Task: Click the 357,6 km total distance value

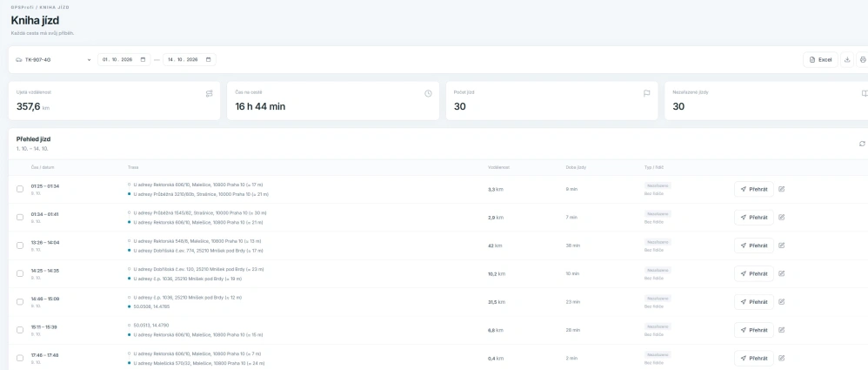Action: click(33, 107)
